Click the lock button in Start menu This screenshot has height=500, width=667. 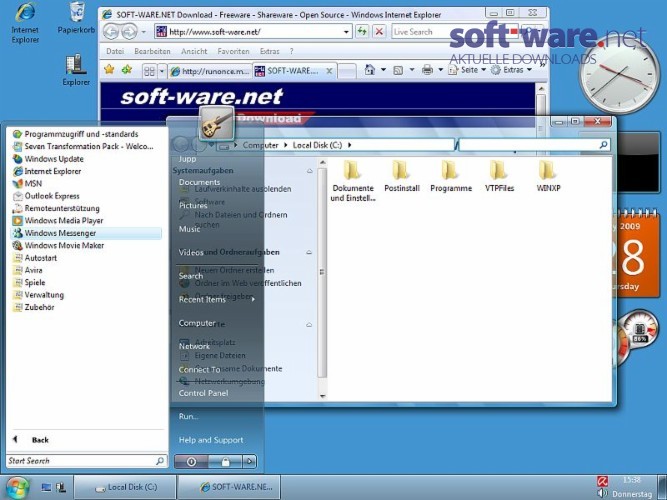coord(225,462)
